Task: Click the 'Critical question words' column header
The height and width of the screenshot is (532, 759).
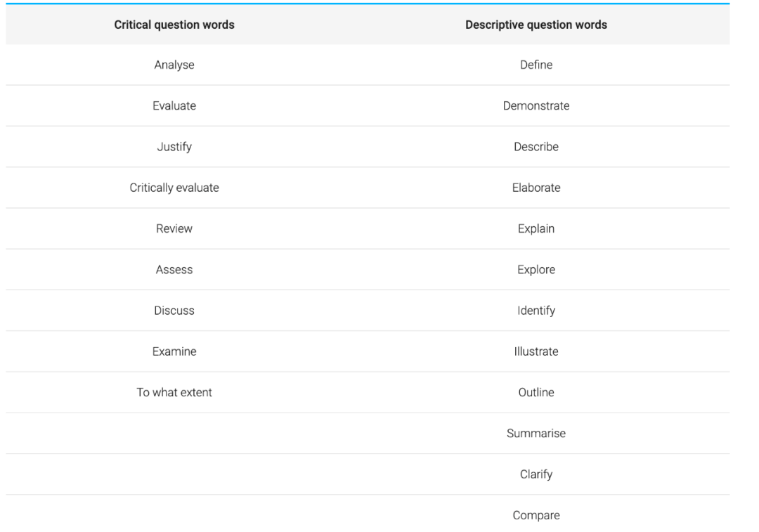Action: (174, 25)
